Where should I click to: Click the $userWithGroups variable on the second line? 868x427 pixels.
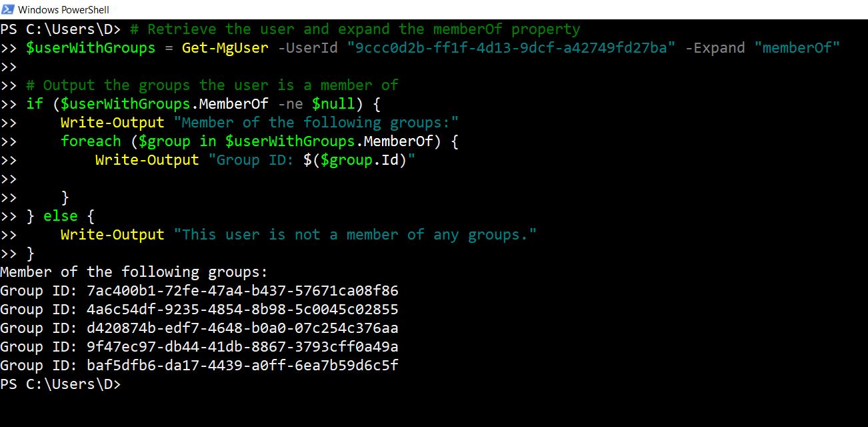91,48
